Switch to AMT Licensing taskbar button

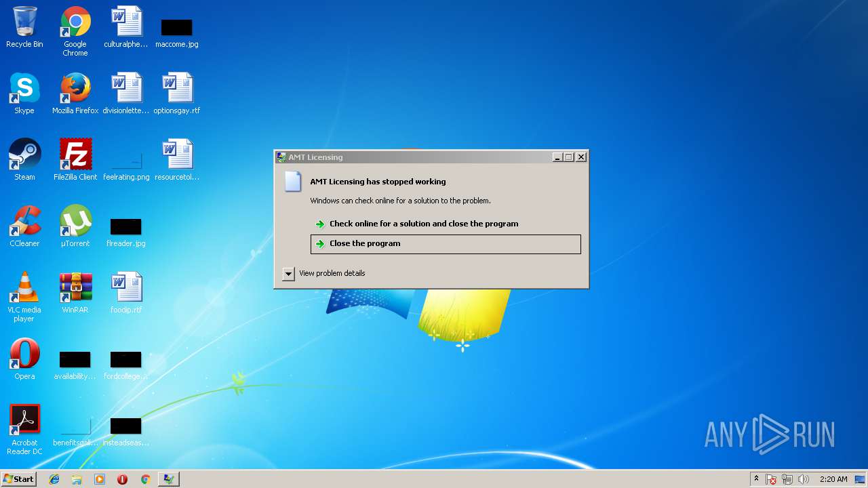click(x=168, y=479)
